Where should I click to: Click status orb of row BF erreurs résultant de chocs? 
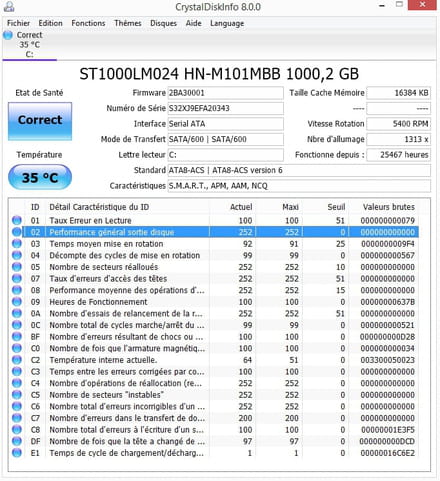click(17, 336)
